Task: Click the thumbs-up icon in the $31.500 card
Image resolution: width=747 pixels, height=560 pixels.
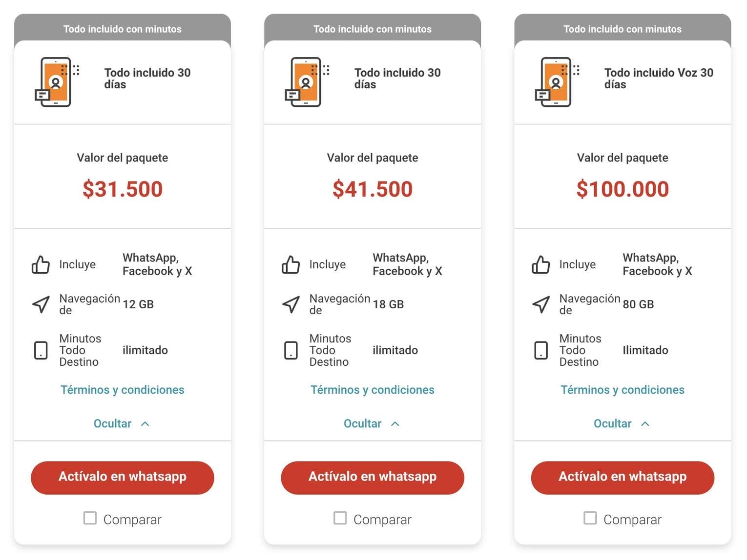Action: 41,265
